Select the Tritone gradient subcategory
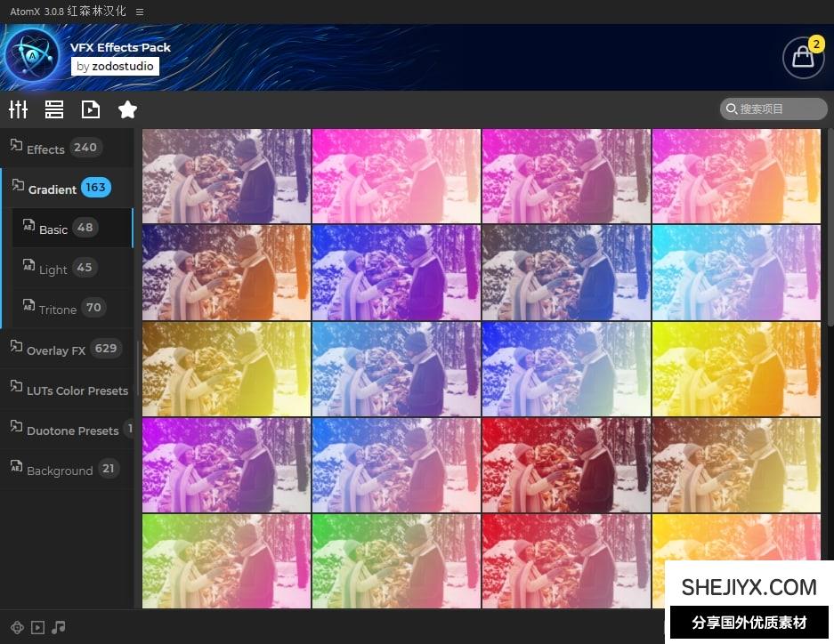The image size is (834, 644). coord(58,309)
